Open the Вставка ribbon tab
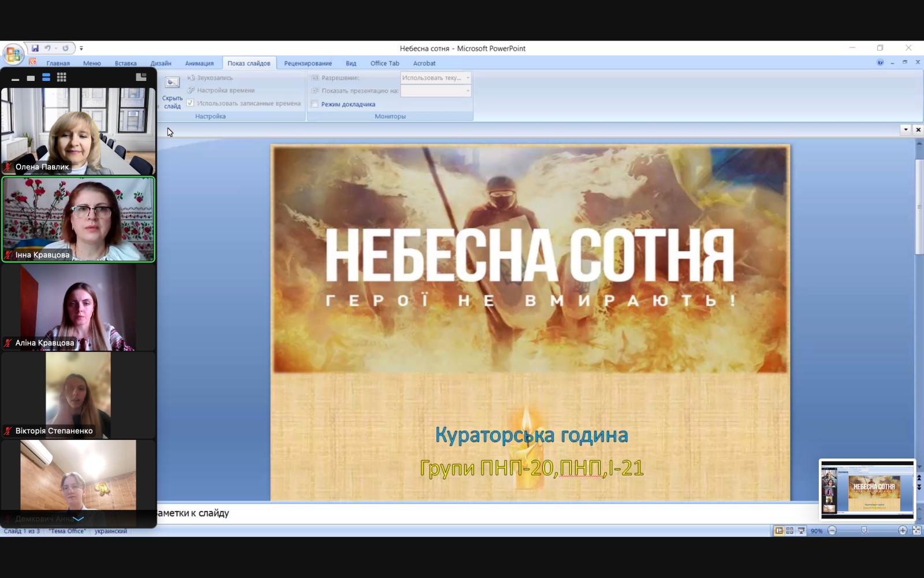This screenshot has width=924, height=578. coord(125,63)
